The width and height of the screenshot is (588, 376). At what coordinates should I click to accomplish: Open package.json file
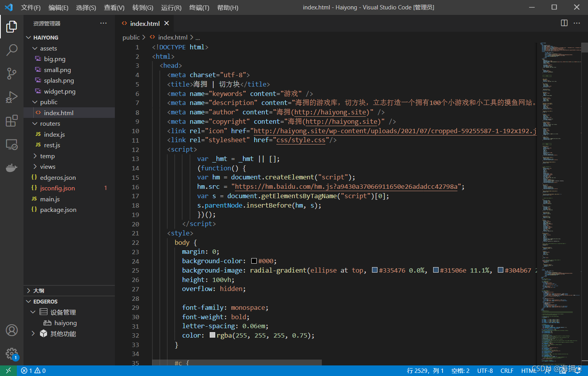58,210
